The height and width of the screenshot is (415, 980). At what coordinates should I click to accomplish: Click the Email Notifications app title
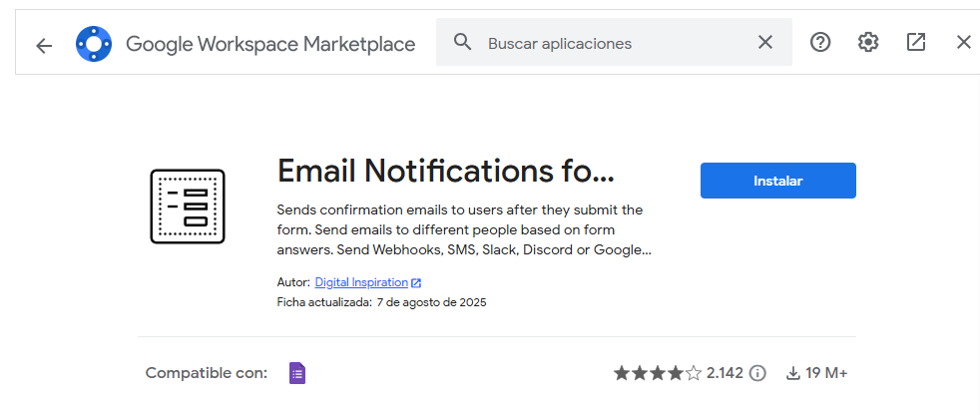click(x=446, y=171)
